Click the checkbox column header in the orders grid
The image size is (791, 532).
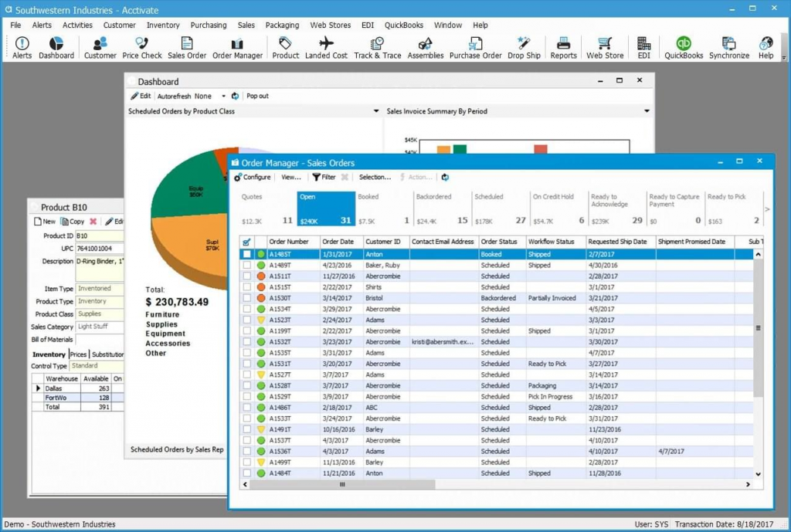[x=248, y=241]
